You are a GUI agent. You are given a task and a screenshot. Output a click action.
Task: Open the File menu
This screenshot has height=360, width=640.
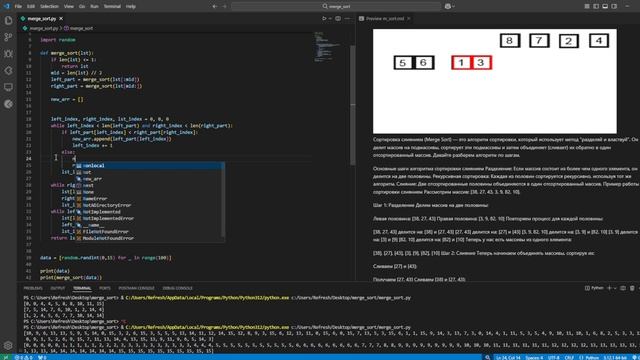18,6
